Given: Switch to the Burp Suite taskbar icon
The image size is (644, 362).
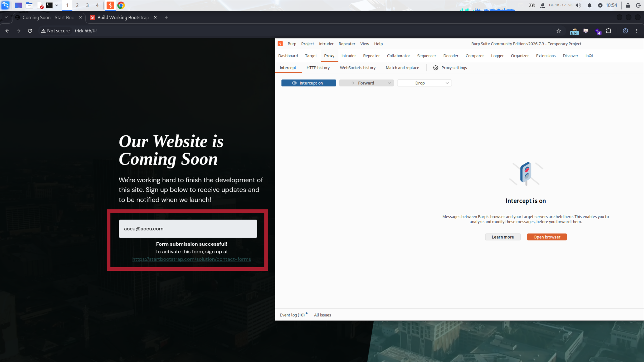Looking at the screenshot, I should (110, 5).
